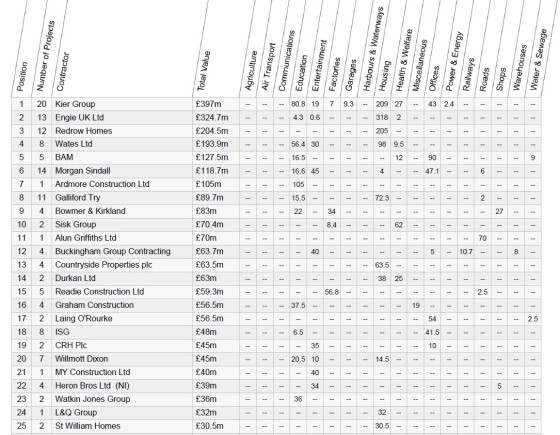Click MY Construction Ltd

point(92,372)
